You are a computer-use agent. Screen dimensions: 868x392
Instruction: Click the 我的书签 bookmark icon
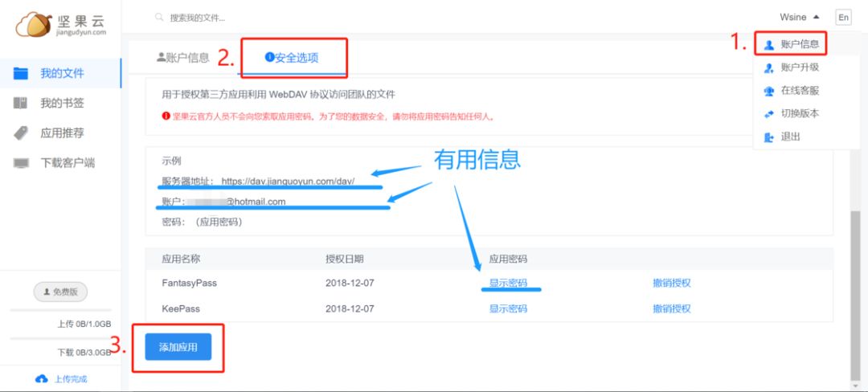pos(20,104)
